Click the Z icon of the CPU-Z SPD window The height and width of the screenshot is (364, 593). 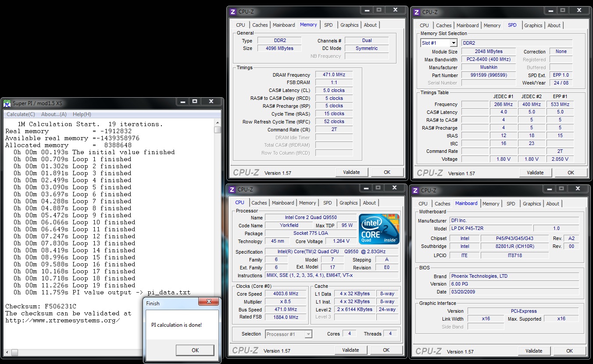tap(416, 12)
